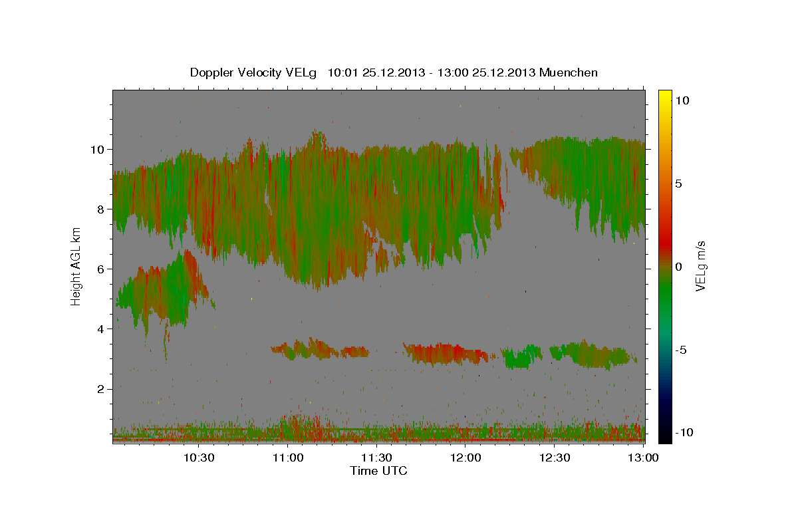Viewport: 798px width, 532px height.
Task: Click the 'Muenchen' location in the title
Action: pyautogui.click(x=569, y=72)
